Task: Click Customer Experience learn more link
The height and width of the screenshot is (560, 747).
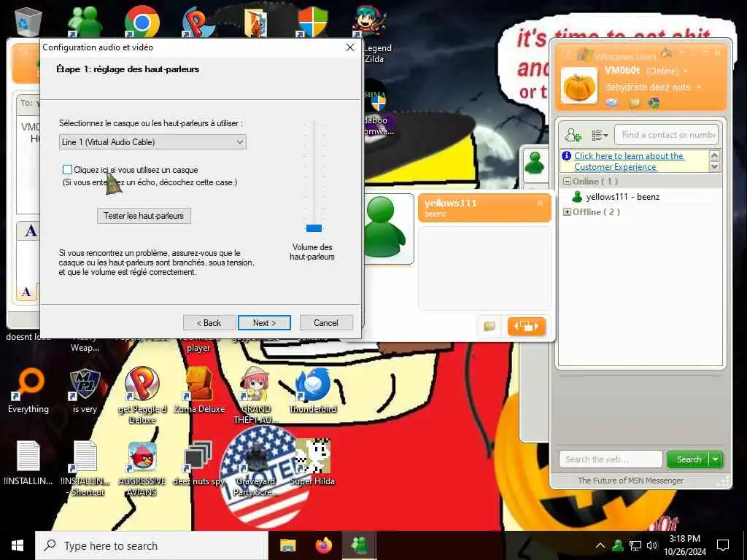Action: (x=629, y=161)
